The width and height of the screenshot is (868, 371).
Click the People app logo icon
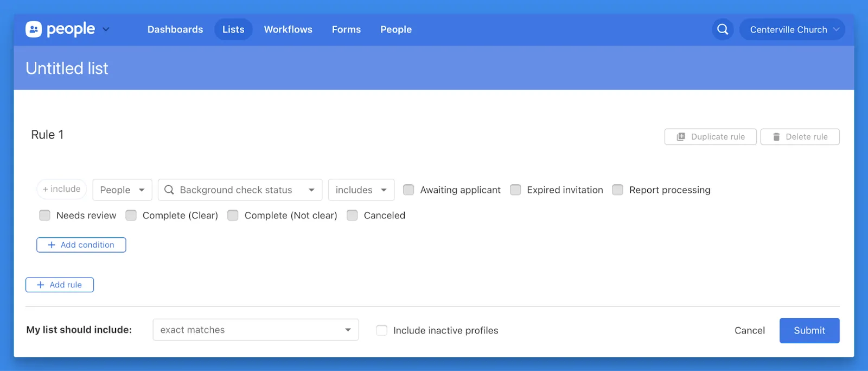click(x=34, y=29)
